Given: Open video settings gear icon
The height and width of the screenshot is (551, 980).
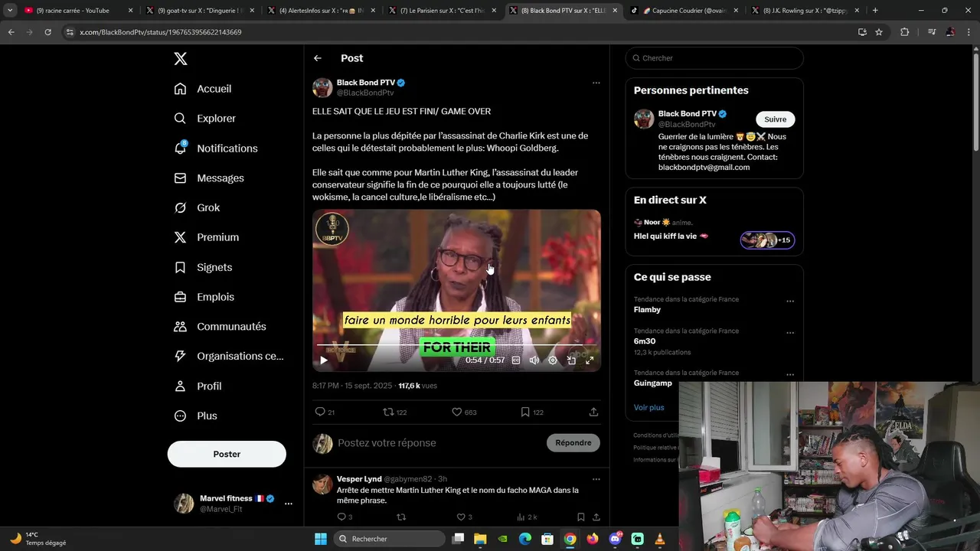Looking at the screenshot, I should tap(553, 360).
